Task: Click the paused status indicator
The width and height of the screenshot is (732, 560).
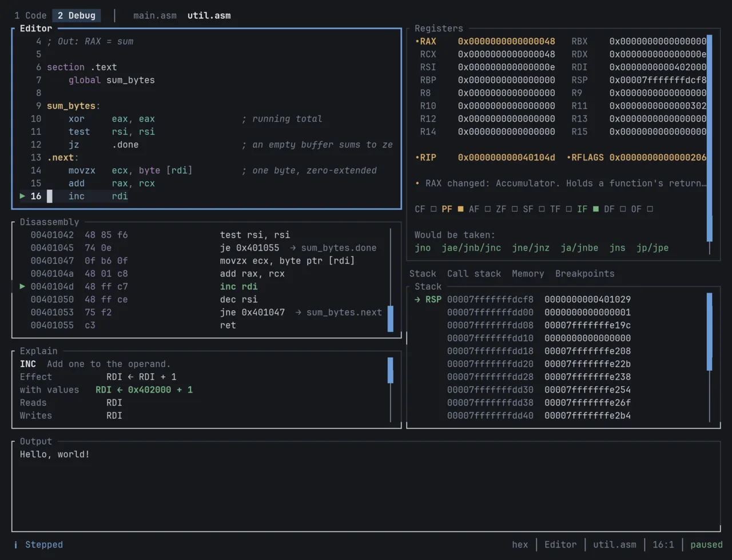Action: 707,545
